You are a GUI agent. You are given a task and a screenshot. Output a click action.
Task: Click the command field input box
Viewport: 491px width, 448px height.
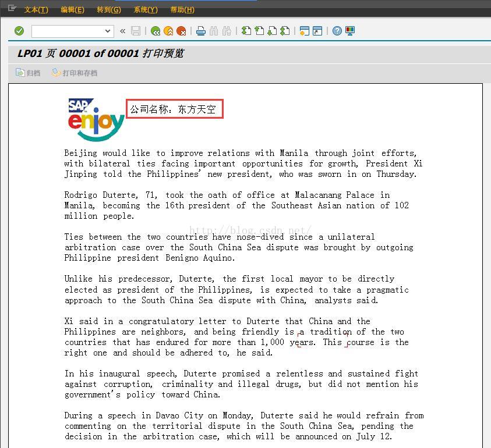click(73, 31)
